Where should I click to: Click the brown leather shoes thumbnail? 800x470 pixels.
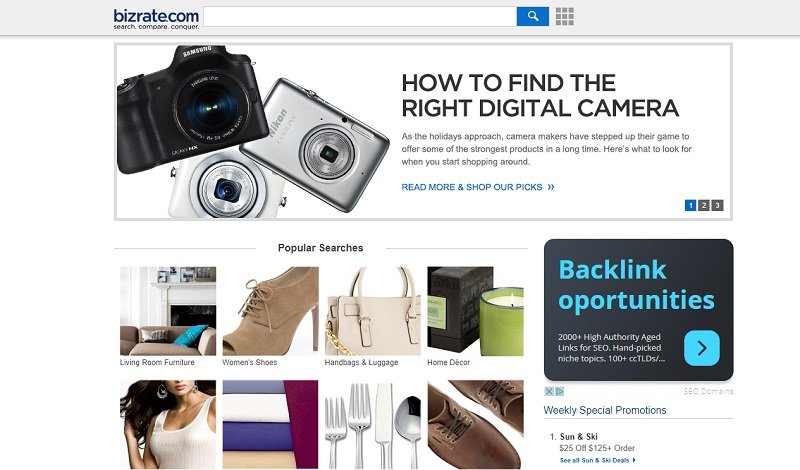click(476, 425)
